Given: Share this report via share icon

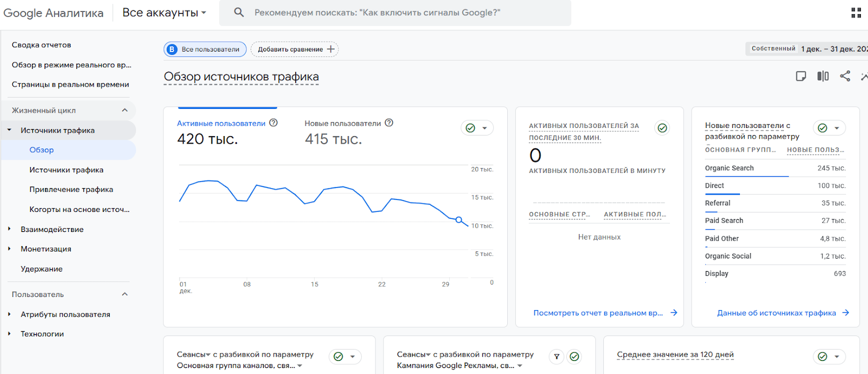Looking at the screenshot, I should coord(845,76).
